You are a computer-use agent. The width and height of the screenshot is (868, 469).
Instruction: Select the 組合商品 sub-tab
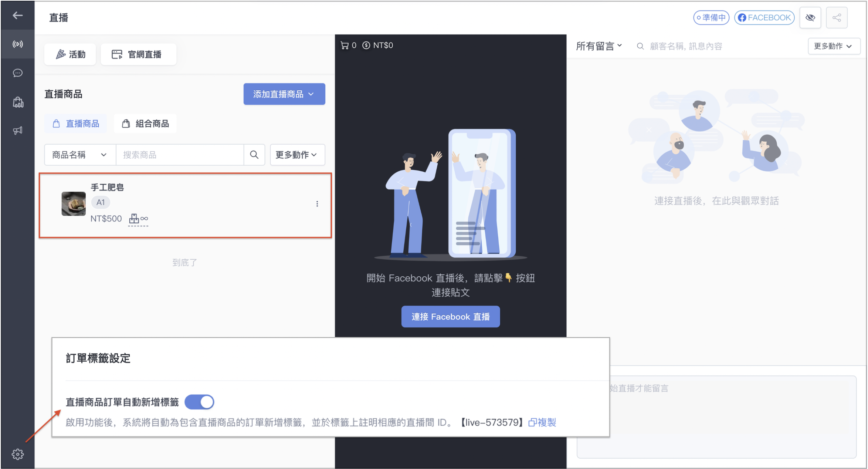coord(145,124)
